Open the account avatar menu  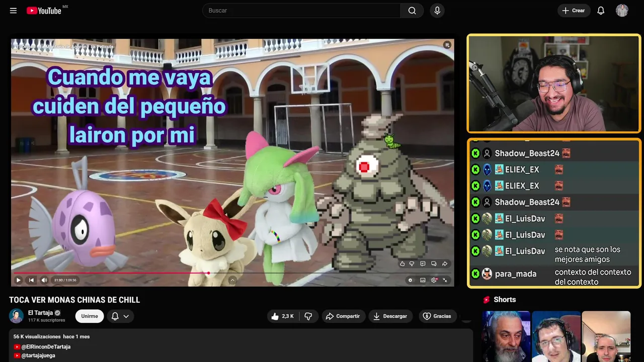click(622, 11)
